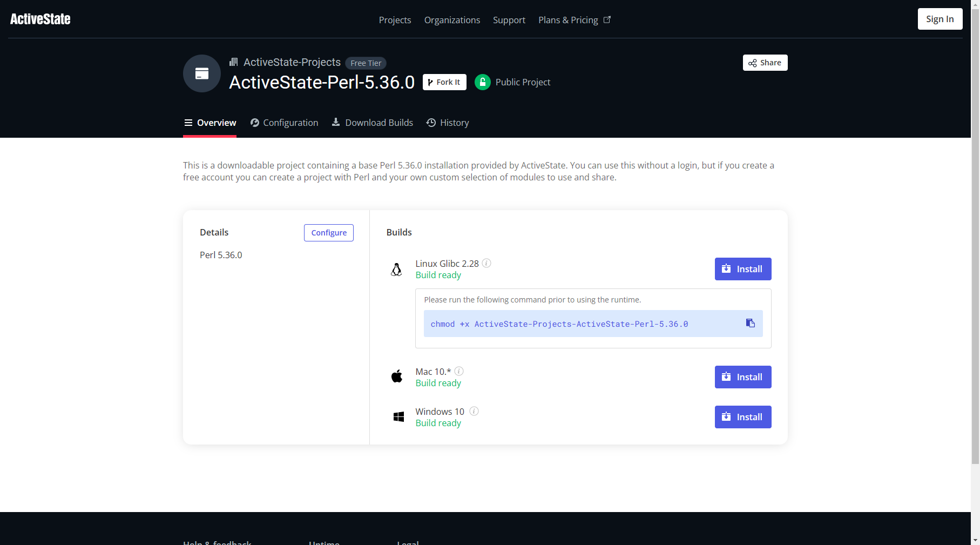980x545 pixels.
Task: Click the ActiveState logo
Action: (40, 19)
